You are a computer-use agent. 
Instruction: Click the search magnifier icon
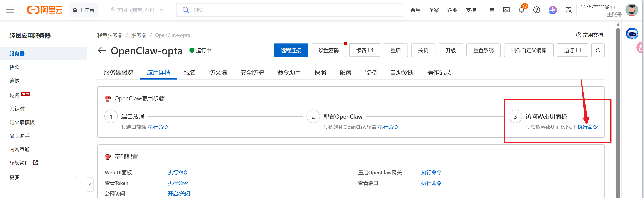click(186, 10)
